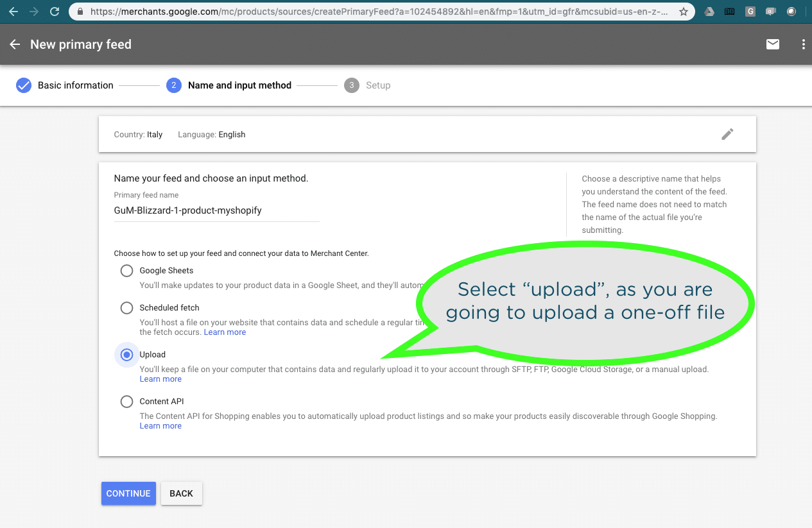
Task: Open the three-dot more options menu
Action: click(803, 44)
